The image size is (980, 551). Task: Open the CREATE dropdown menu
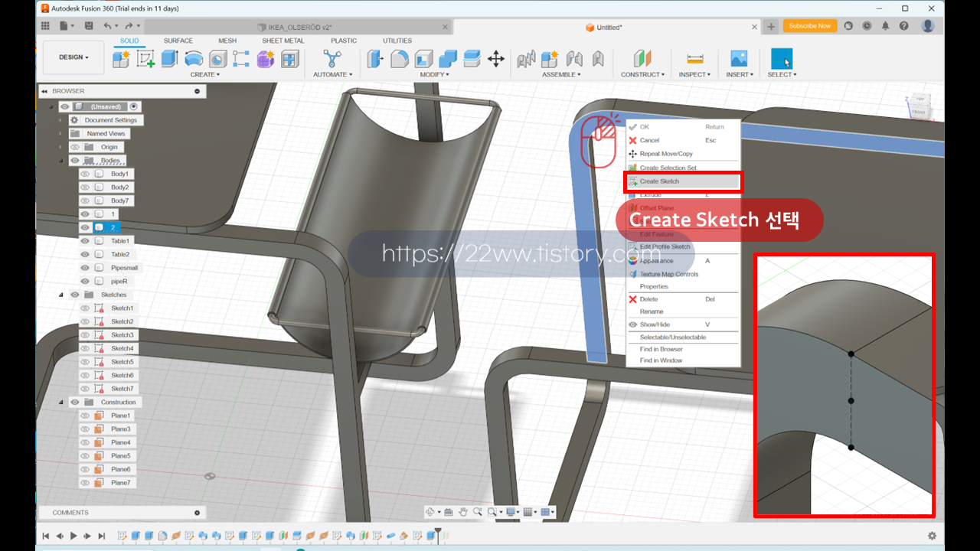[204, 74]
